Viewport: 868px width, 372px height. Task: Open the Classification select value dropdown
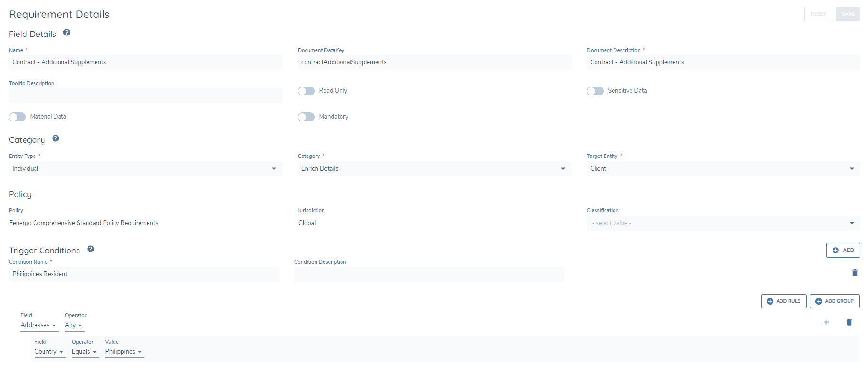click(723, 223)
